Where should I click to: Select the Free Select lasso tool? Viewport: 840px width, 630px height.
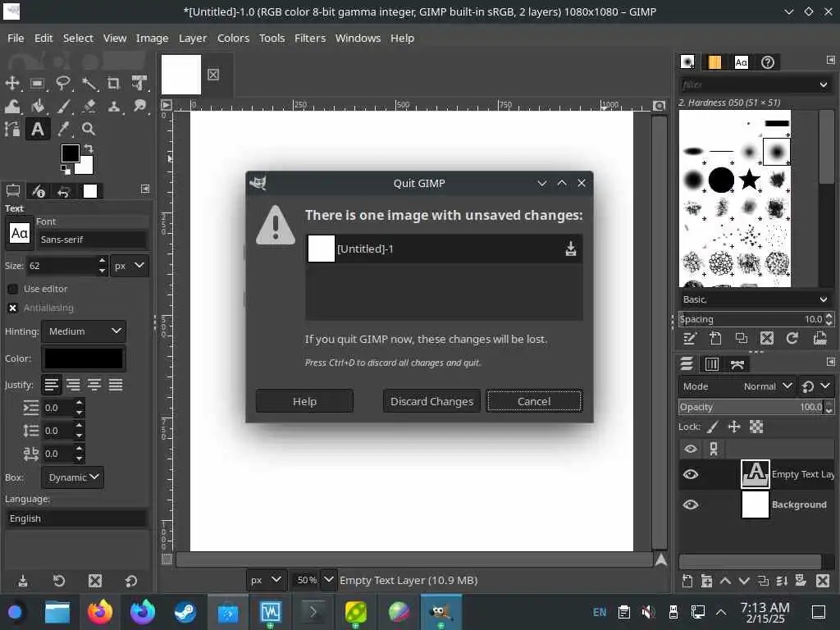[63, 83]
